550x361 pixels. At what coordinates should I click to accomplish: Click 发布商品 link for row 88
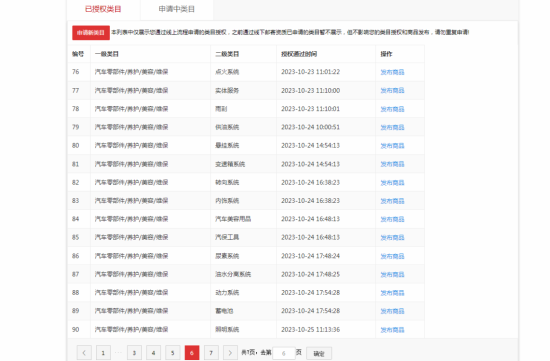coord(393,293)
